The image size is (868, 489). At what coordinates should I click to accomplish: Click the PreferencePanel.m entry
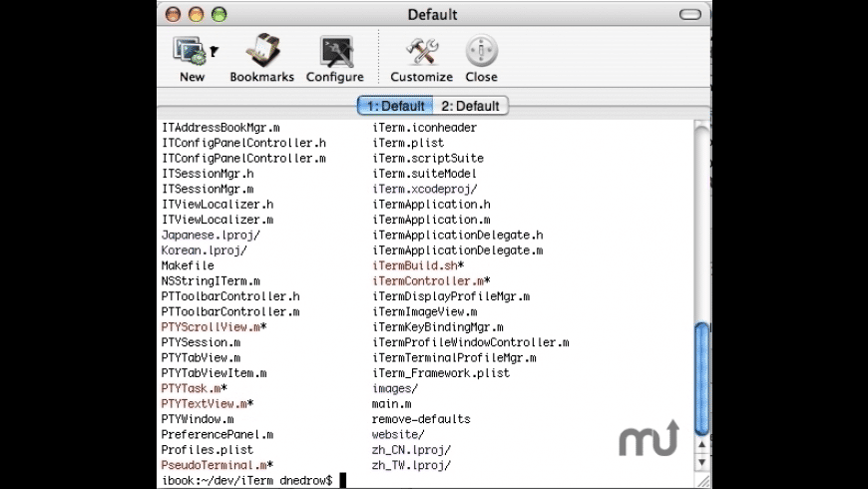217,435
